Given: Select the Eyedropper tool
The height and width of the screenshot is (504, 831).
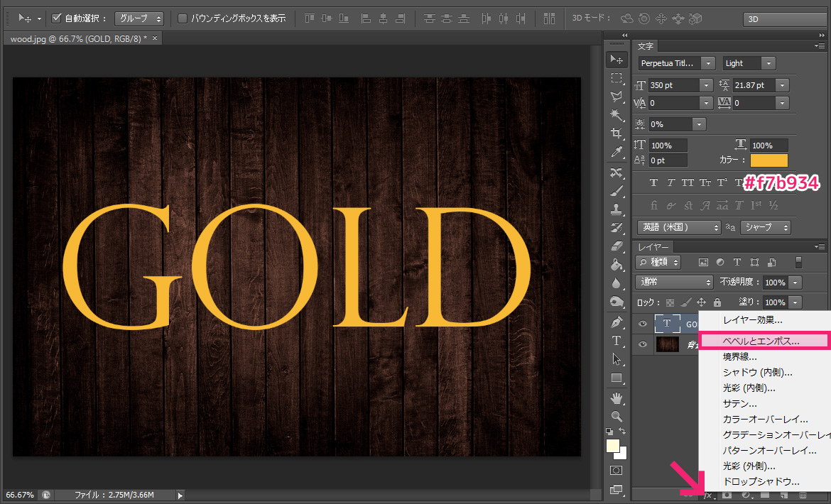Looking at the screenshot, I should (x=617, y=150).
